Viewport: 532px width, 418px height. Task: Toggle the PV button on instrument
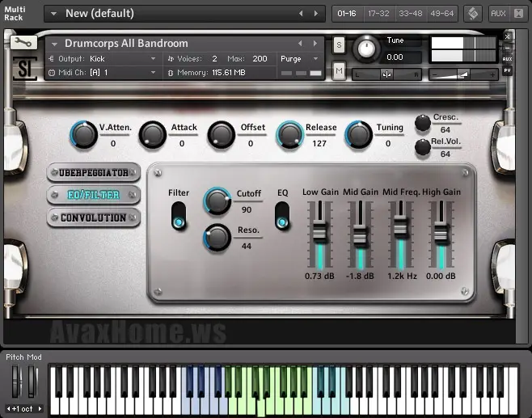click(x=507, y=70)
